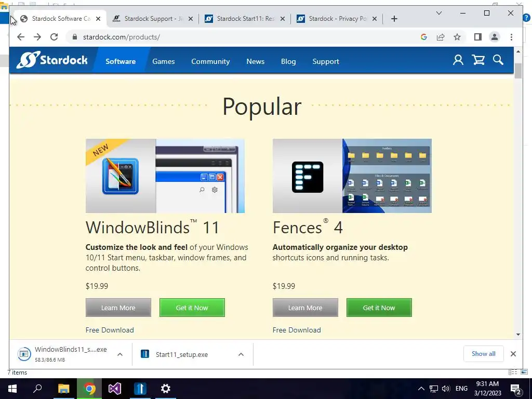Click Free Download under Fences 4
Screen dimensions: 532x399
[x=297, y=330]
